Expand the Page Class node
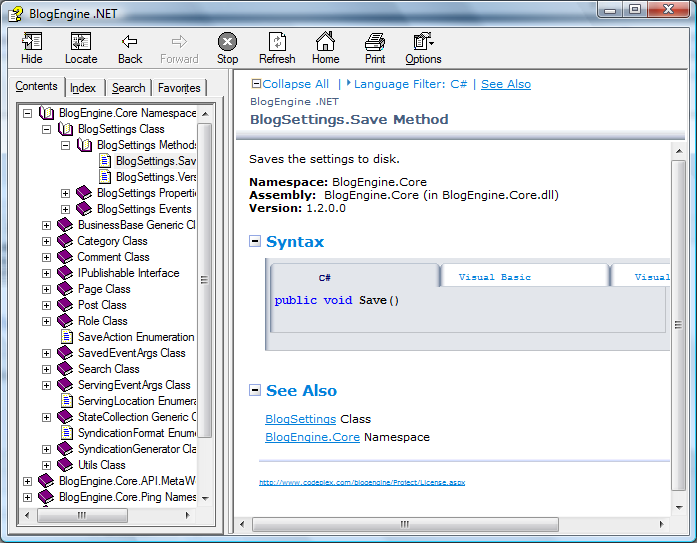This screenshot has width=697, height=543. click(x=46, y=289)
